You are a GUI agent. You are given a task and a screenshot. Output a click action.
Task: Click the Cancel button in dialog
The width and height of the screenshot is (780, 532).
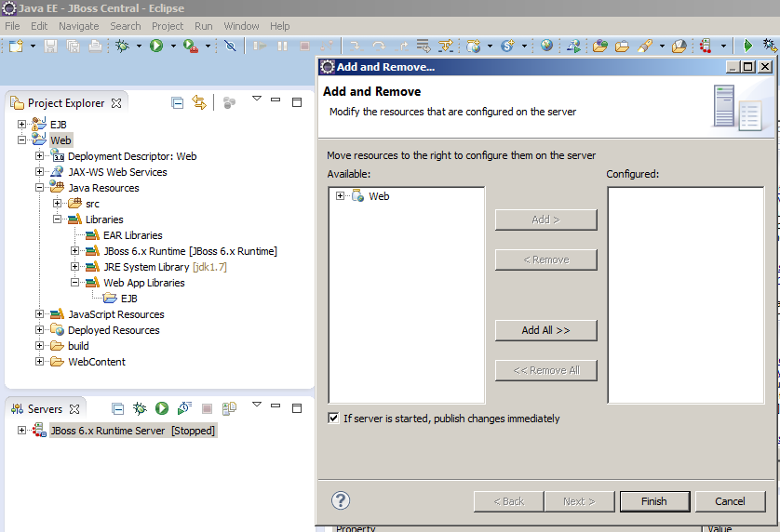point(730,501)
